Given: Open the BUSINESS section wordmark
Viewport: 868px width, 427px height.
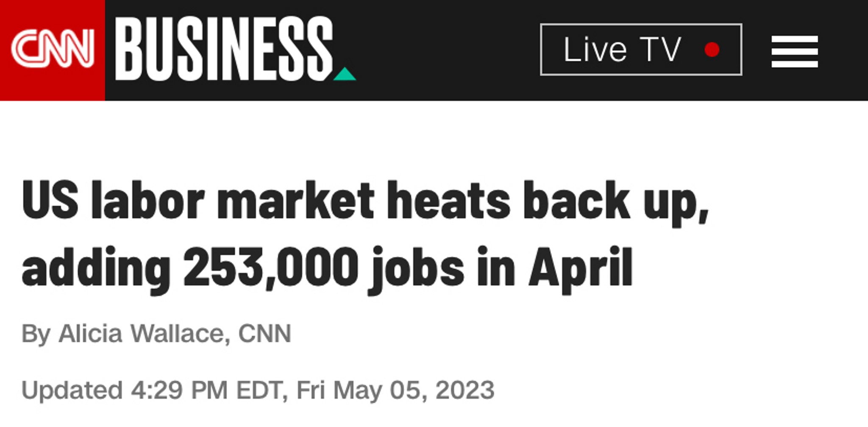Looking at the screenshot, I should [224, 49].
